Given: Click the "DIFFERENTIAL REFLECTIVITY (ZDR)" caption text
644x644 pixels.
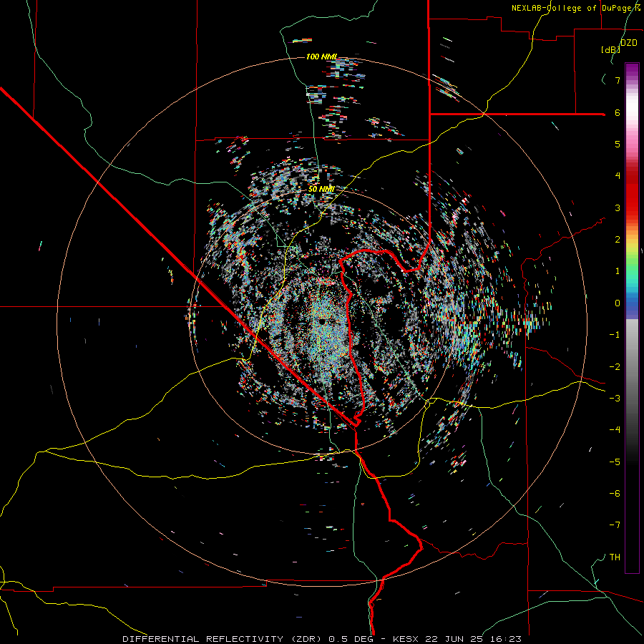Looking at the screenshot, I should coord(223,639).
